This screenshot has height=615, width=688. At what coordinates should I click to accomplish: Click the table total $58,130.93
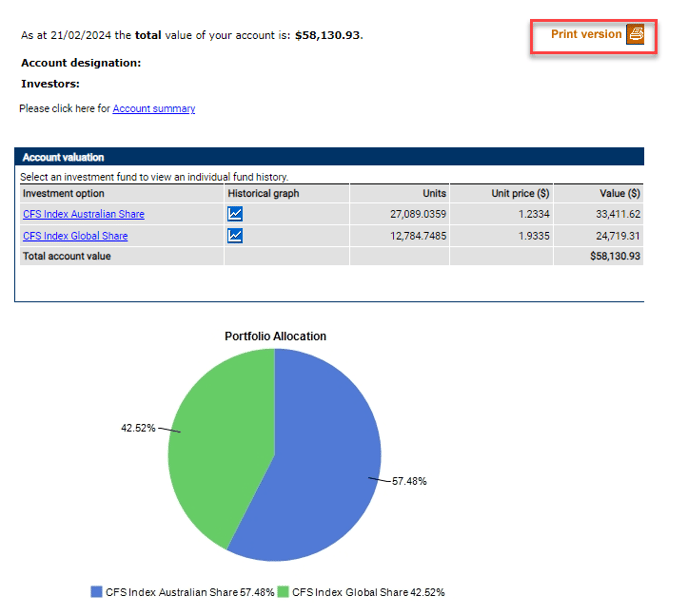click(615, 256)
